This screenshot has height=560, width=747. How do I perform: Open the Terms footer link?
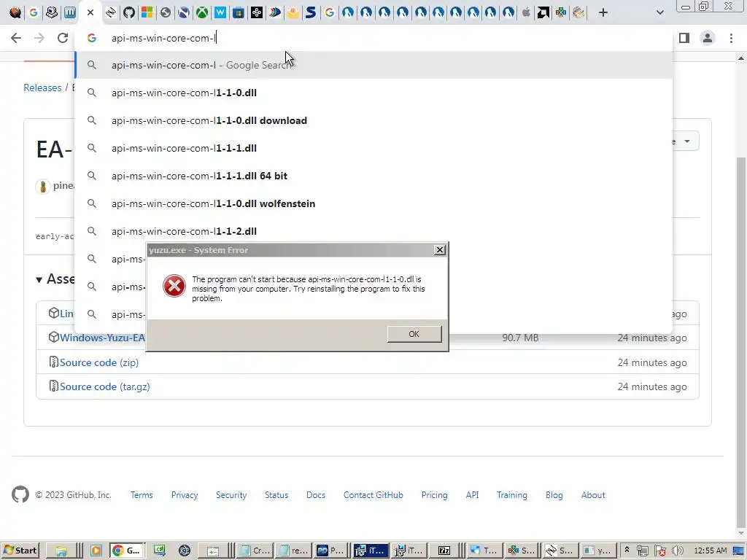tap(142, 495)
